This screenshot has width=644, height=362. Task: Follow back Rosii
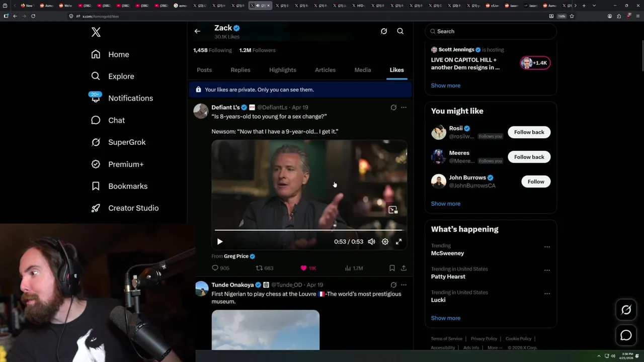click(529, 132)
